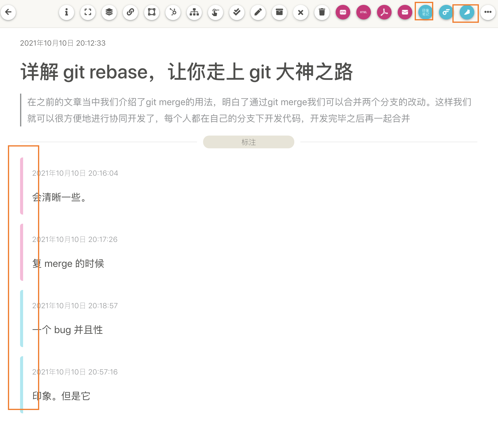This screenshot has height=448, width=498.
Task: Open the link tool
Action: point(130,12)
